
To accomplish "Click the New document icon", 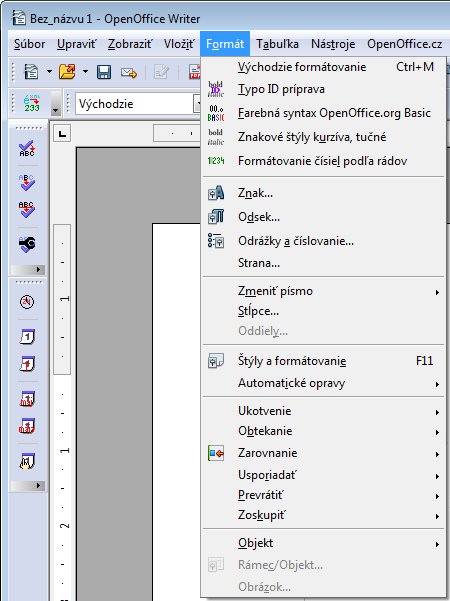I will pyautogui.click(x=31, y=72).
